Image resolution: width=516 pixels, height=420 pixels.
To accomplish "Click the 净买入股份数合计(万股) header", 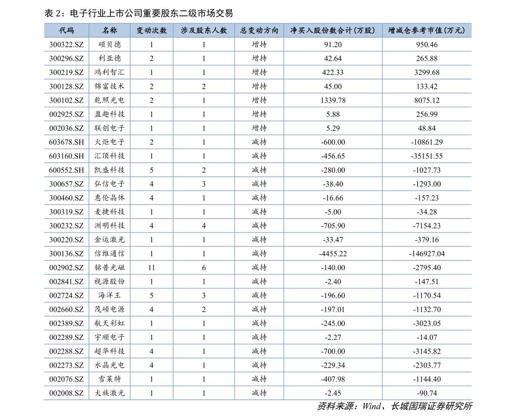I will pyautogui.click(x=333, y=31).
